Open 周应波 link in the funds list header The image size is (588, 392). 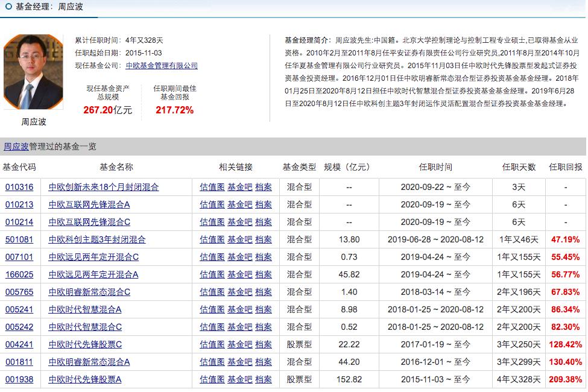tap(16, 147)
